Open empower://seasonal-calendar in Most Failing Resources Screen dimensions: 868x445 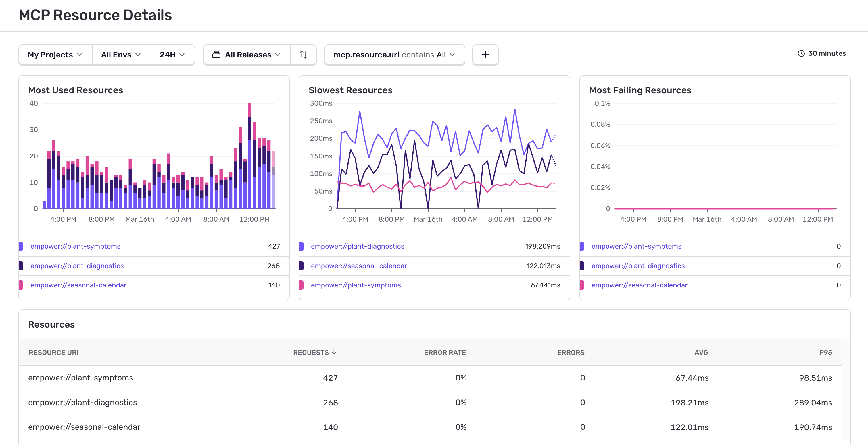pos(639,285)
